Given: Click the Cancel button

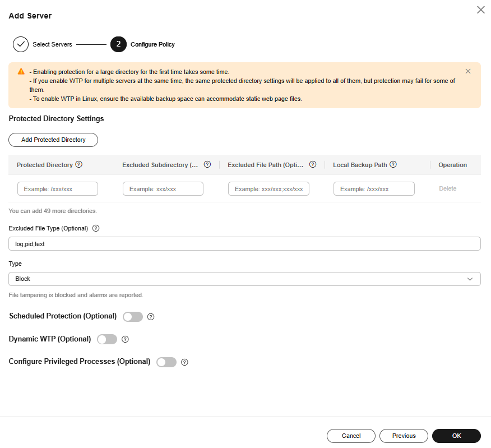Looking at the screenshot, I should coord(351,436).
